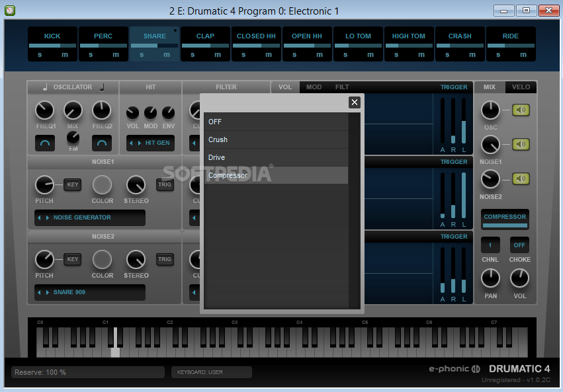Click the FM knob
This screenshot has height=392, width=563.
pos(73,137)
